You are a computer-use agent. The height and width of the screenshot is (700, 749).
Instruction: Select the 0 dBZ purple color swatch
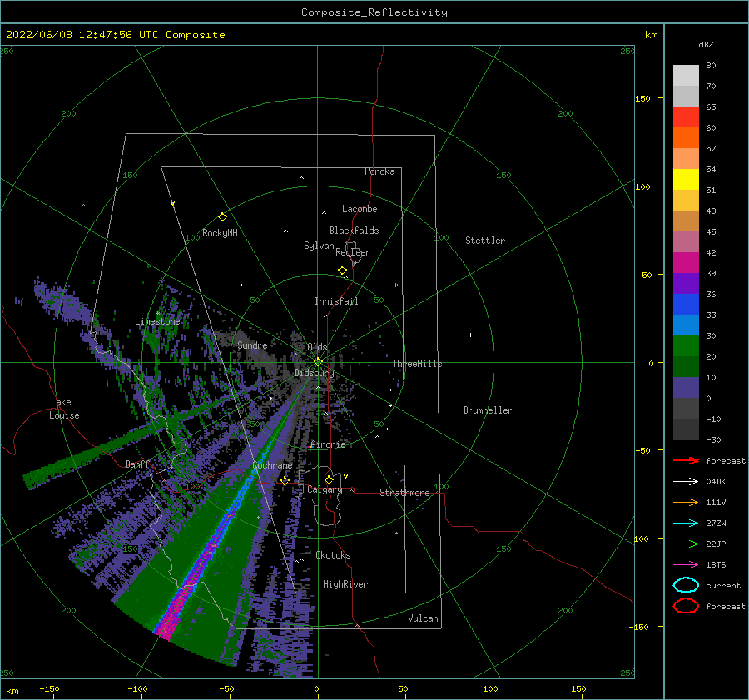pos(686,388)
